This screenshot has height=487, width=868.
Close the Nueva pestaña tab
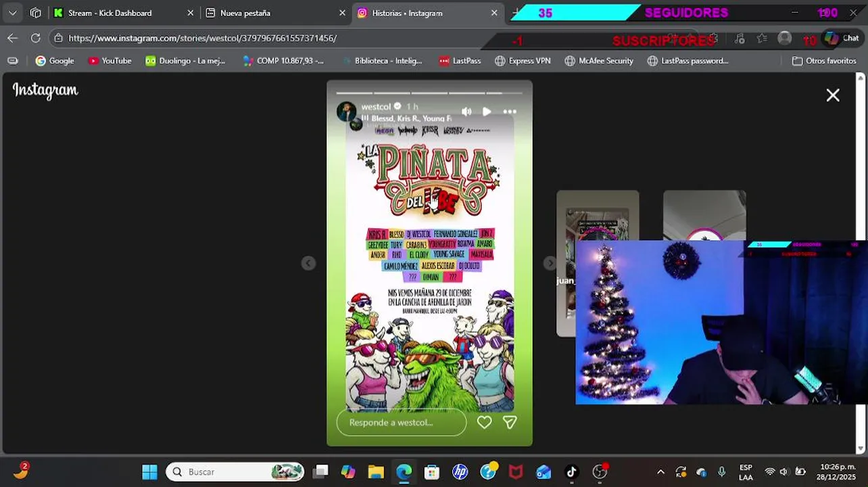pyautogui.click(x=342, y=13)
